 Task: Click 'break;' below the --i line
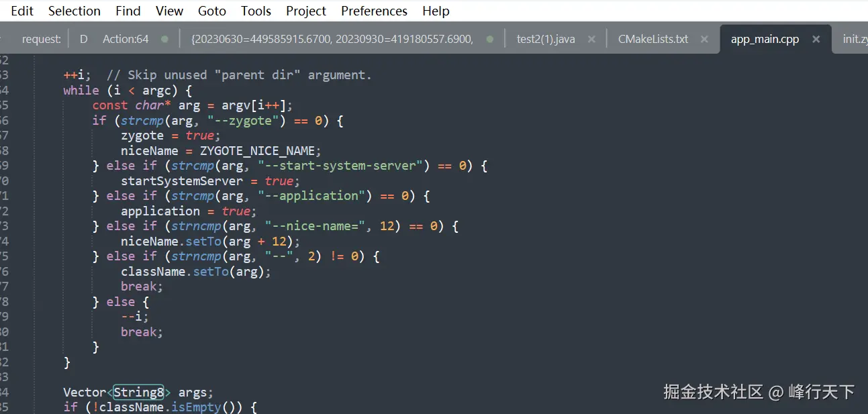(142, 332)
